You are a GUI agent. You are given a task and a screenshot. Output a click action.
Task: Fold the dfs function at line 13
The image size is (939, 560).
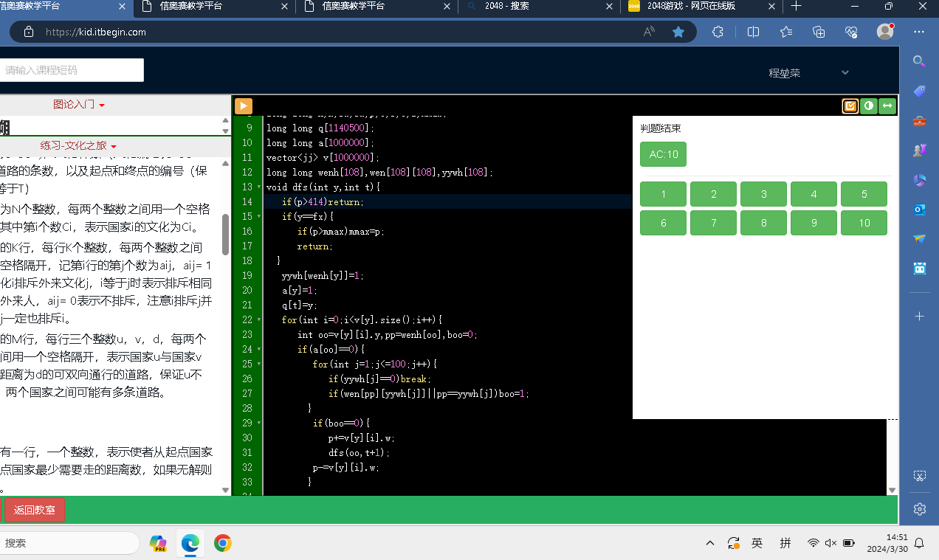(x=258, y=187)
